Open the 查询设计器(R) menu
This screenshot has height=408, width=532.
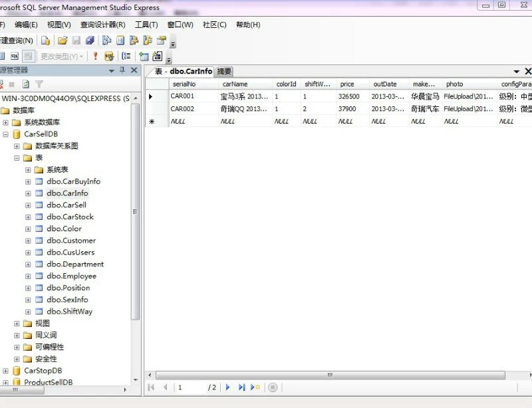coord(103,25)
